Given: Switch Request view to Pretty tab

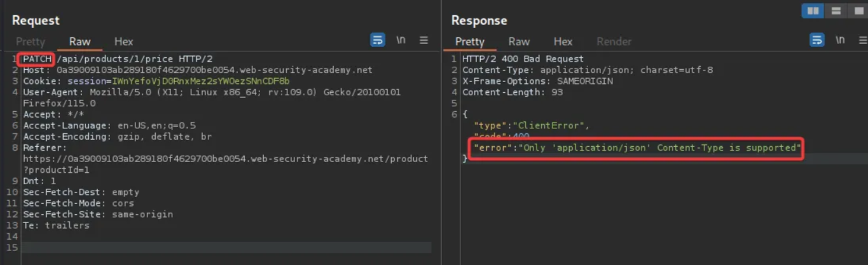Looking at the screenshot, I should pyautogui.click(x=31, y=41).
